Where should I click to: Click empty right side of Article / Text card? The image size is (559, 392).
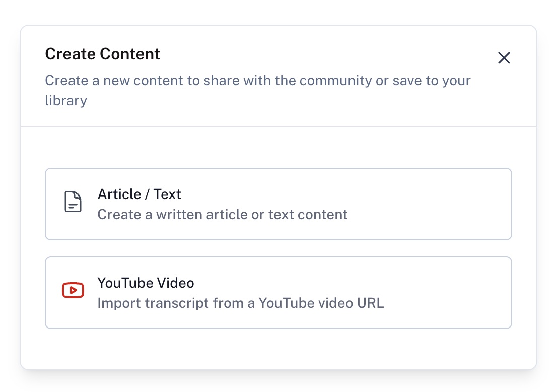coord(443,204)
